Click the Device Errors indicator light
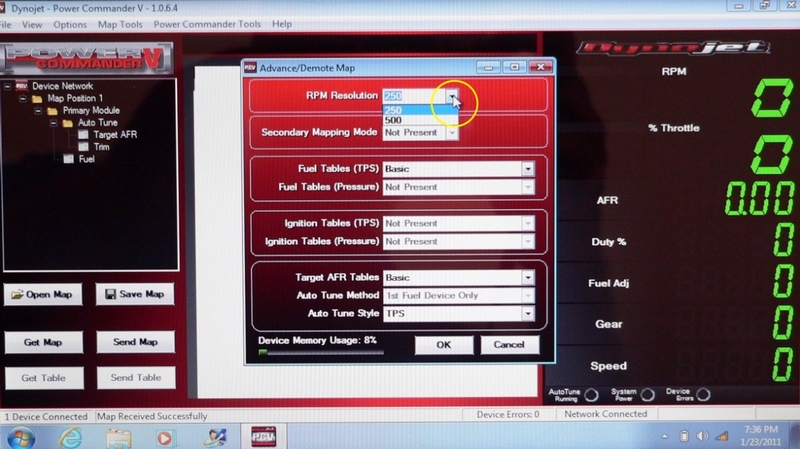The width and height of the screenshot is (800, 449). tap(703, 394)
